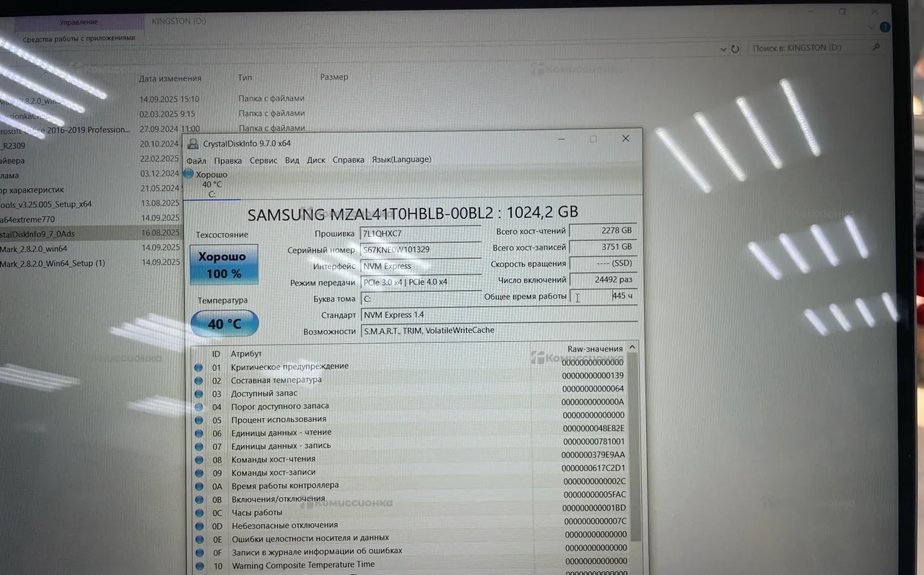924x575 pixels.
Task: Click the Всего хост-записей value 3751 GB
Action: tap(603, 247)
